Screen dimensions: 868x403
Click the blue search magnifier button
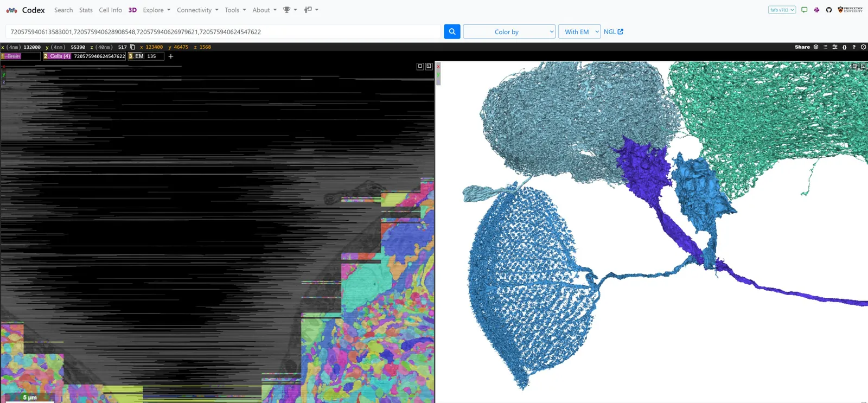452,31
